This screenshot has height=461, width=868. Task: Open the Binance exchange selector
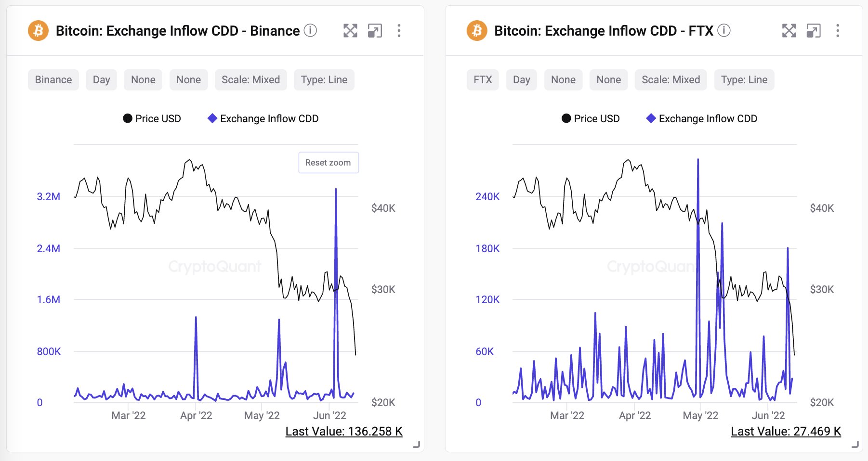point(53,80)
